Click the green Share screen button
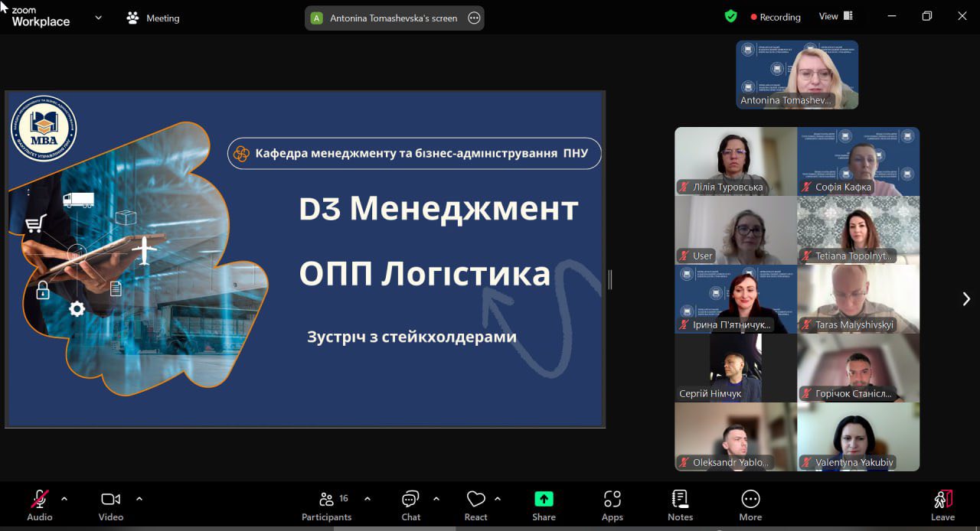 (544, 505)
